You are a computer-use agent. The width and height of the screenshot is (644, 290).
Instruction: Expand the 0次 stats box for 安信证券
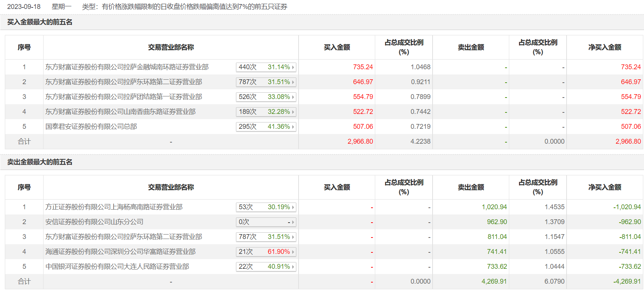(x=266, y=222)
